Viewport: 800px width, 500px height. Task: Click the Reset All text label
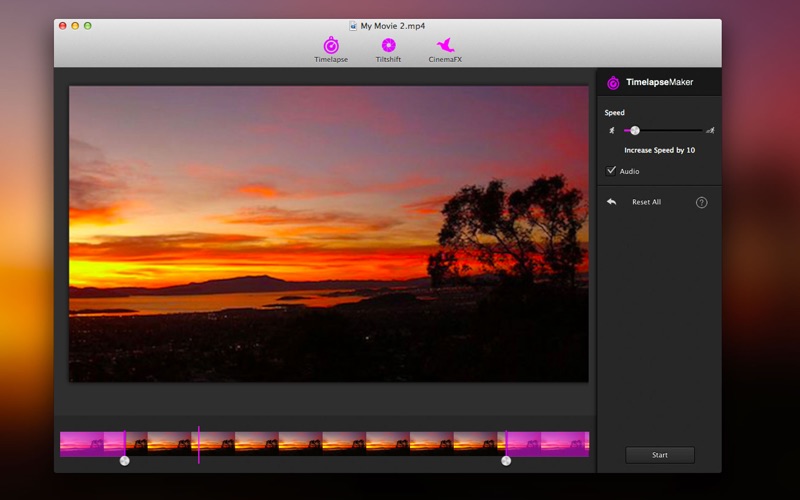click(646, 202)
